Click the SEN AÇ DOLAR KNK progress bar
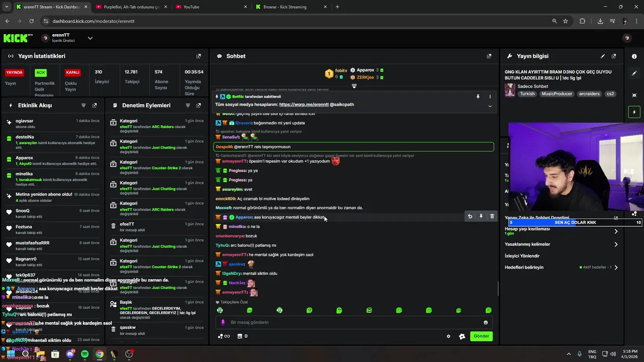 point(575,222)
